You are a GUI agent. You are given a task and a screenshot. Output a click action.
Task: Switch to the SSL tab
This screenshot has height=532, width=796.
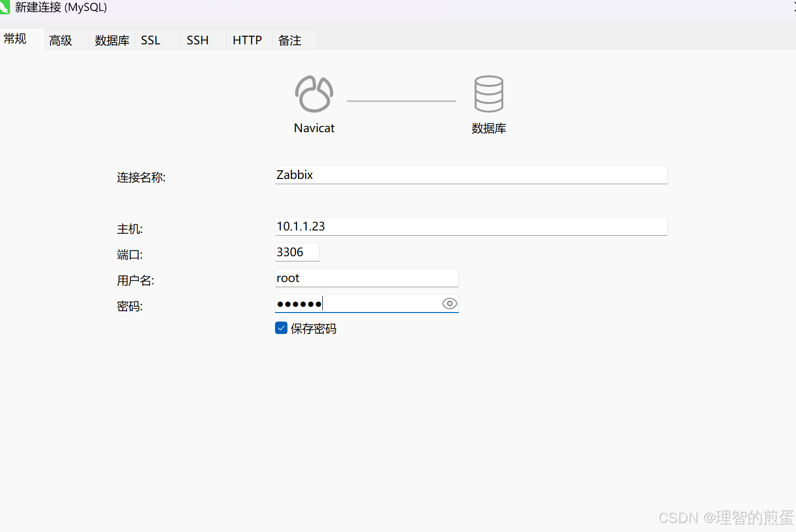coord(158,41)
